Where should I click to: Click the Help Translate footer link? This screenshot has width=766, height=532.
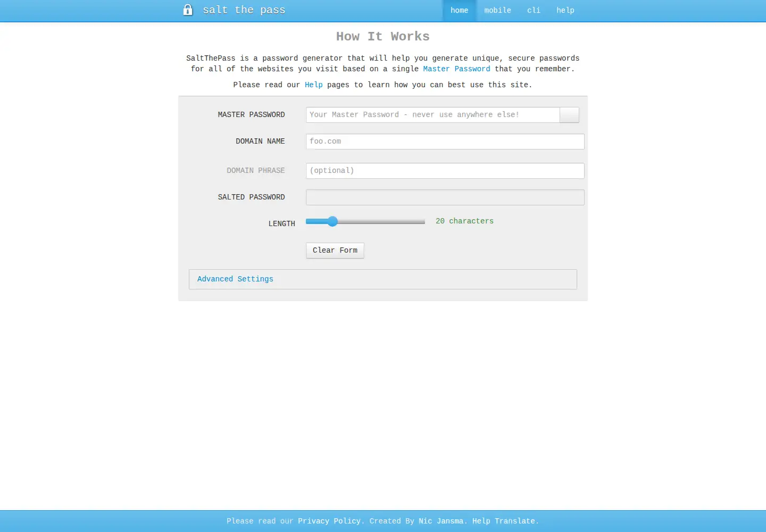click(x=504, y=521)
